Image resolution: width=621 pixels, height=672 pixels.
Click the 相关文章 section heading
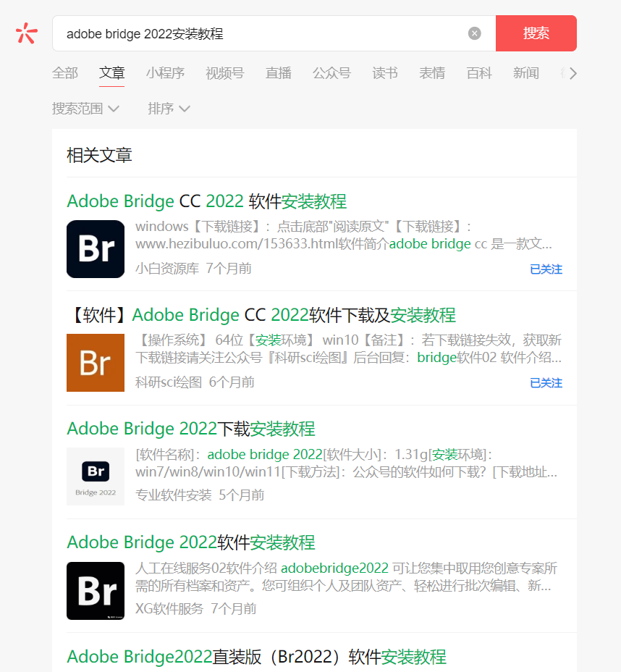(x=99, y=155)
